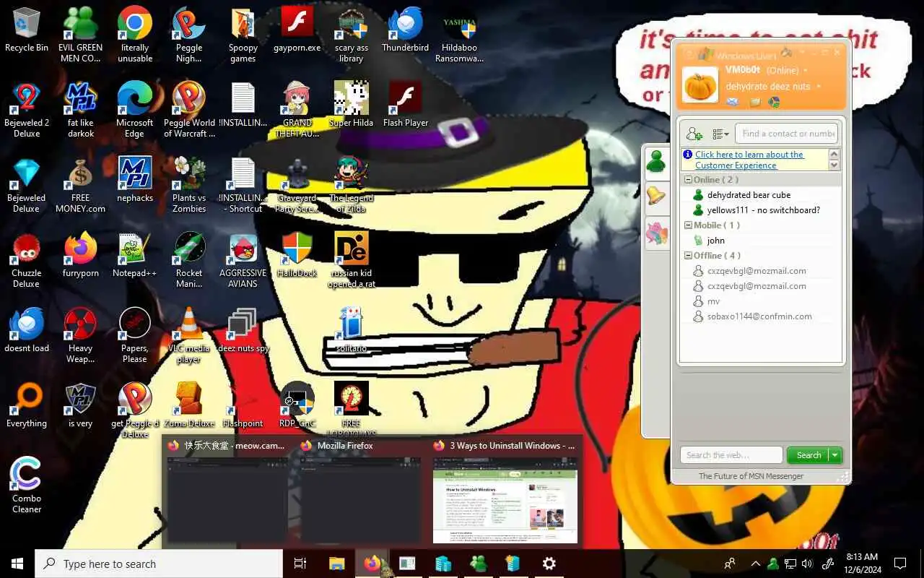Viewport: 924px width, 578px height.
Task: Click The Future of MSN Messenger text
Action: pyautogui.click(x=751, y=476)
